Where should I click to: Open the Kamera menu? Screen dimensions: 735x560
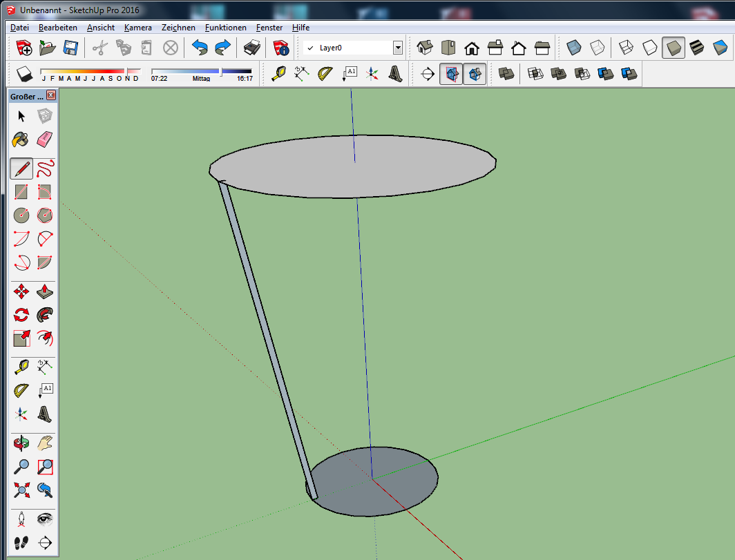[x=138, y=28]
